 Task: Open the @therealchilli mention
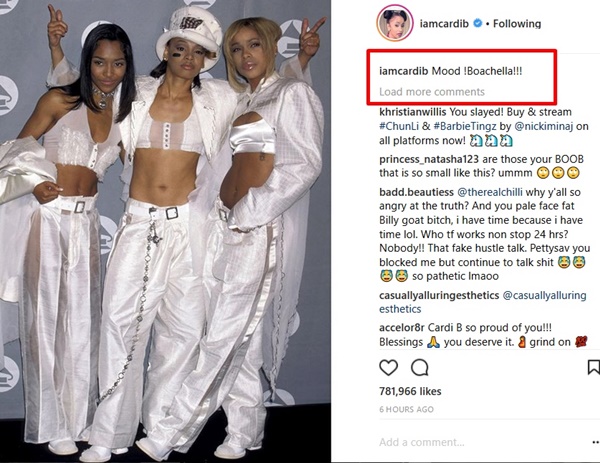490,192
